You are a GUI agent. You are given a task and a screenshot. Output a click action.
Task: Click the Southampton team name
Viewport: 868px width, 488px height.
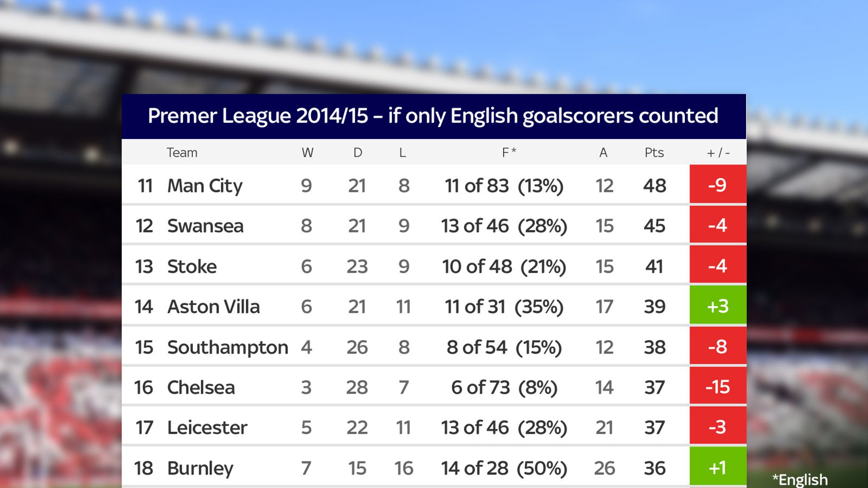coord(228,347)
